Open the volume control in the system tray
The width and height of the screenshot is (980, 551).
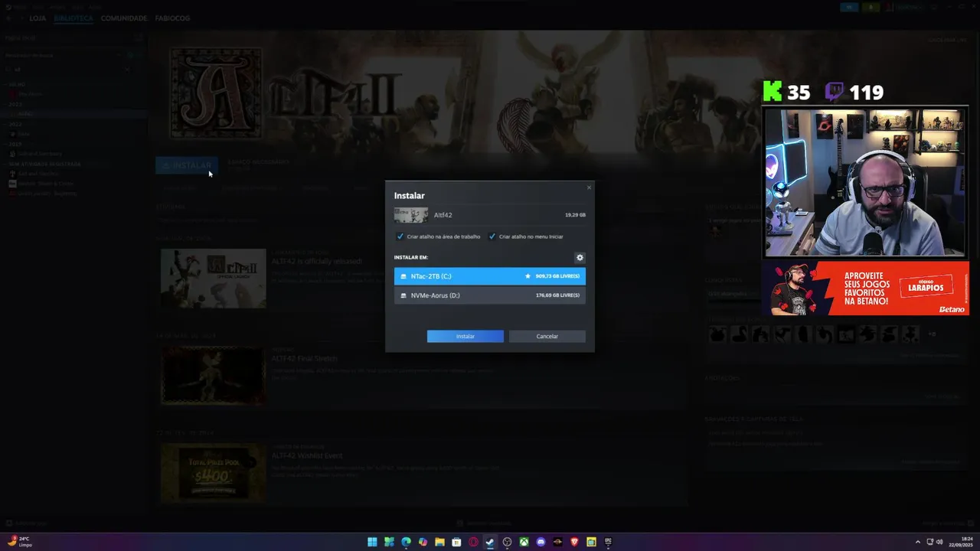click(939, 542)
